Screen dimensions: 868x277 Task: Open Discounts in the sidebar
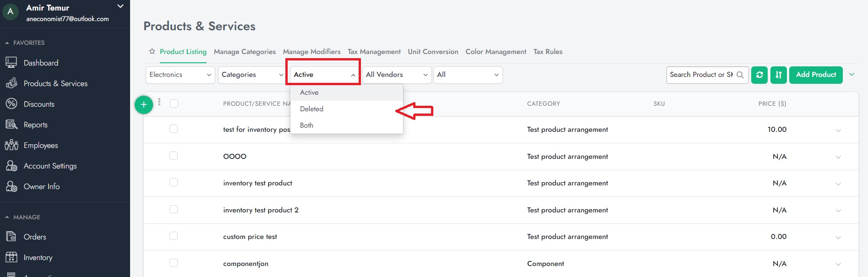[x=39, y=104]
